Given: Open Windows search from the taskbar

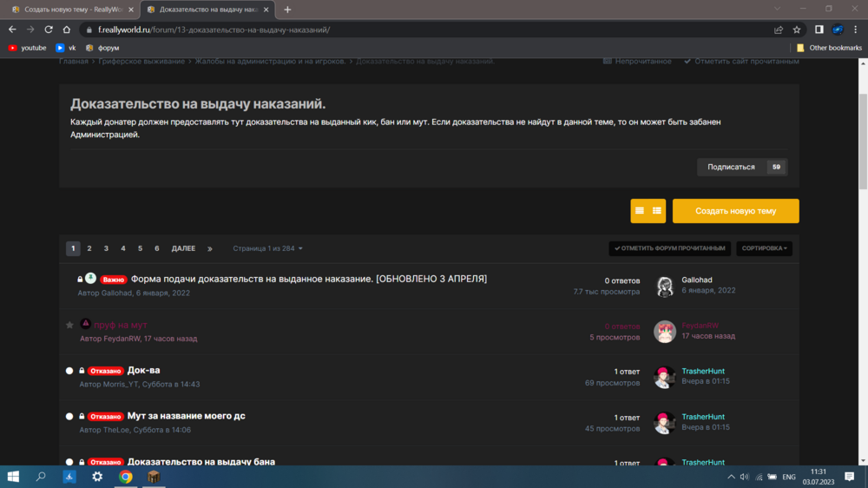Looking at the screenshot, I should click(x=41, y=477).
